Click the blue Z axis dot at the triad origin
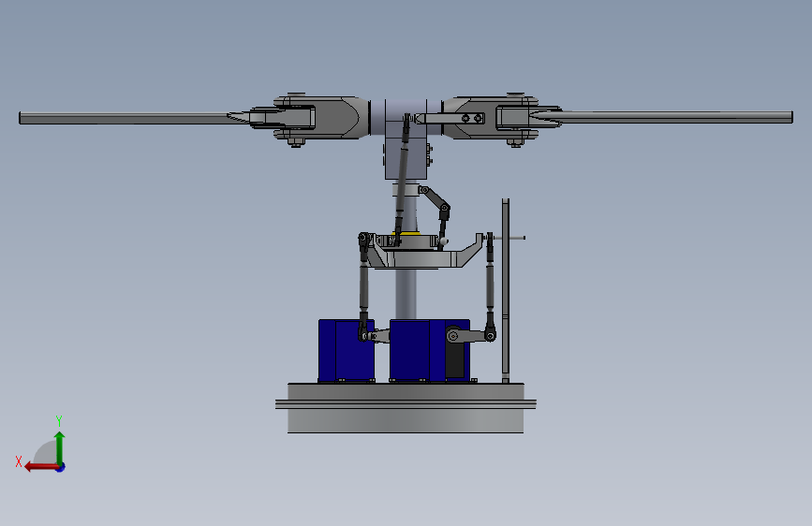 click(x=61, y=467)
